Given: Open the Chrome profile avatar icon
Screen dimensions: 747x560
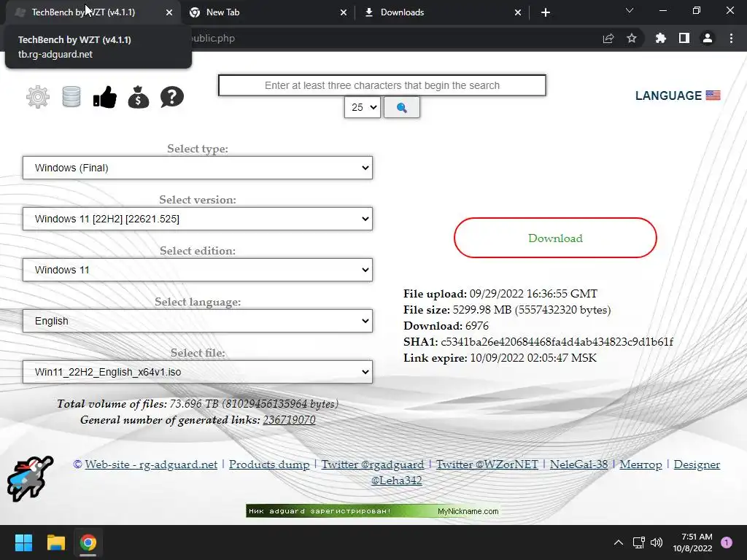Looking at the screenshot, I should click(x=708, y=38).
